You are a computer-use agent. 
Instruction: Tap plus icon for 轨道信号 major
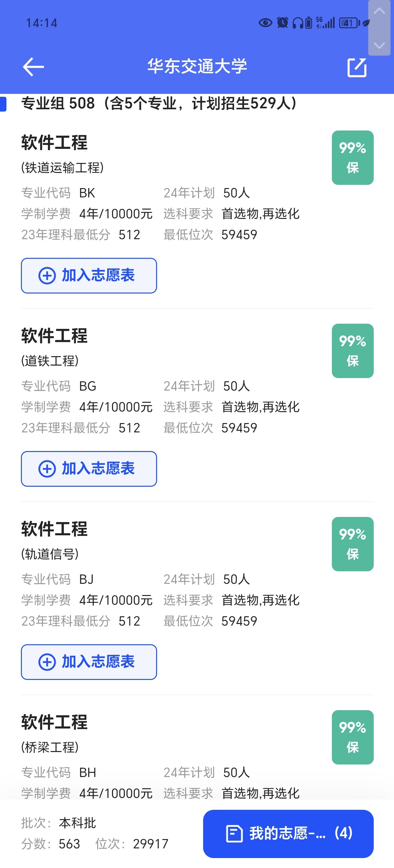47,662
